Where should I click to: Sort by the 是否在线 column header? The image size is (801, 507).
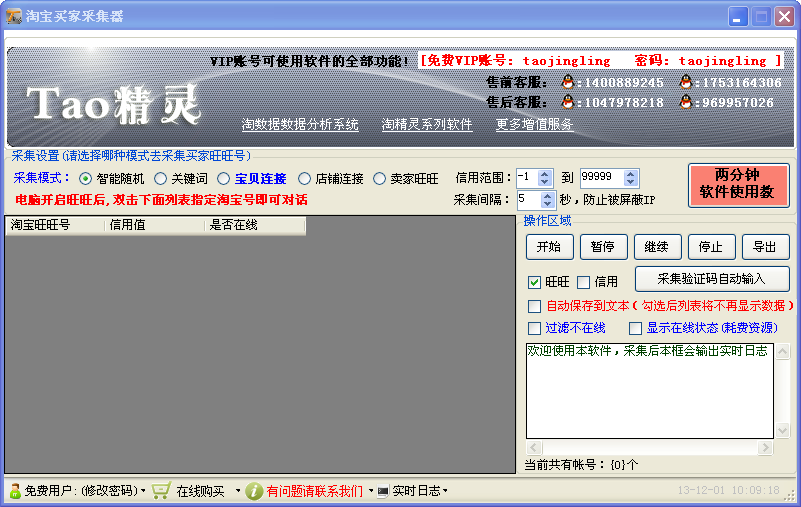(x=255, y=225)
